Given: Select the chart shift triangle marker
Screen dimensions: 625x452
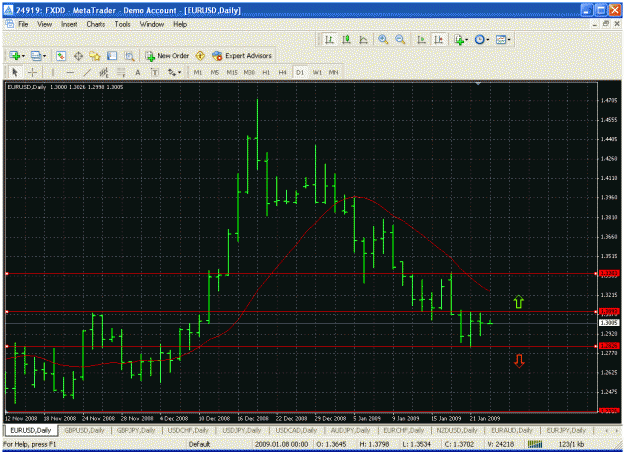Looking at the screenshot, I should click(x=478, y=84).
